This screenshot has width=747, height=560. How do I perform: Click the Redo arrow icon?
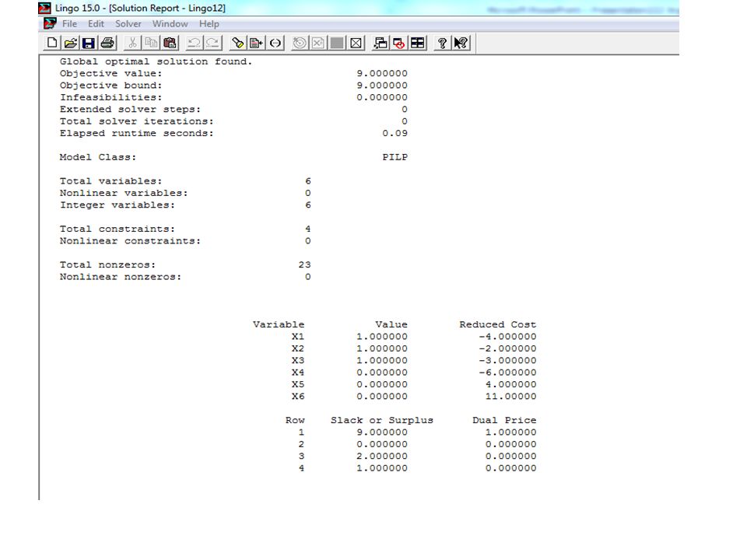(212, 44)
